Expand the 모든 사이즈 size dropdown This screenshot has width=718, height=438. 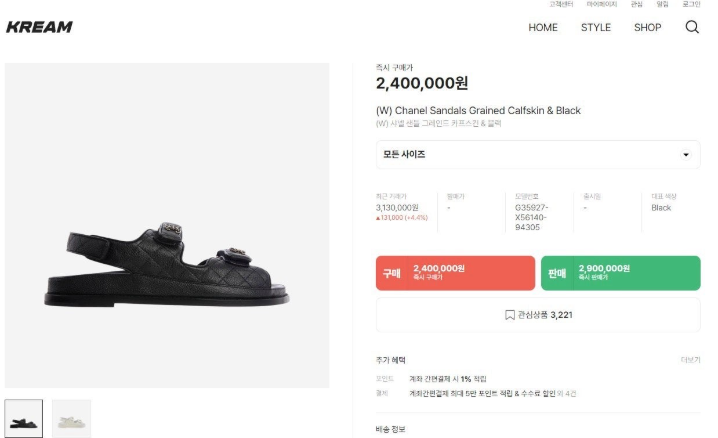coord(538,154)
